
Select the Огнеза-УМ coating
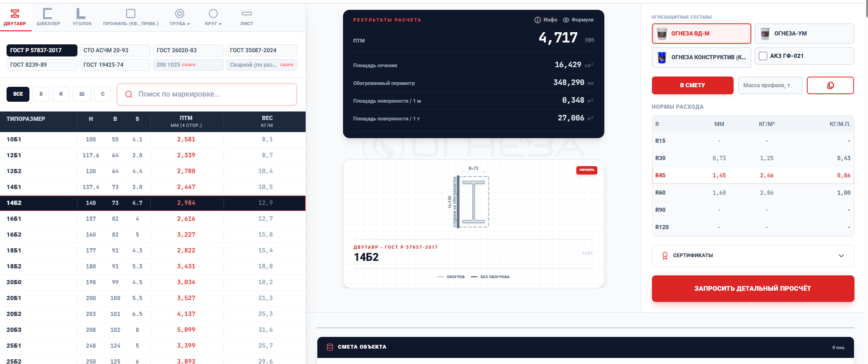click(x=805, y=34)
